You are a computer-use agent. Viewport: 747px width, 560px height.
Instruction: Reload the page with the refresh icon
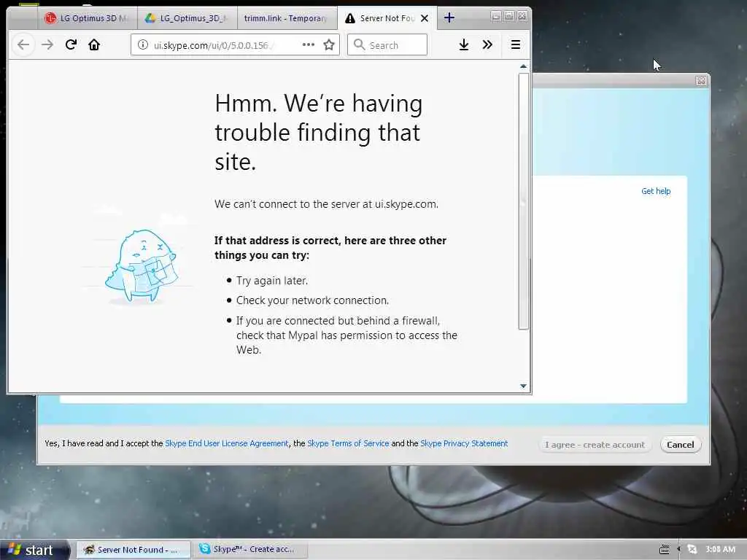click(x=71, y=44)
